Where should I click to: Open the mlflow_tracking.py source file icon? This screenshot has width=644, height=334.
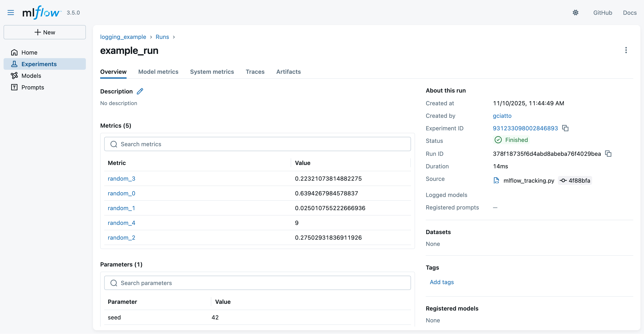point(496,180)
